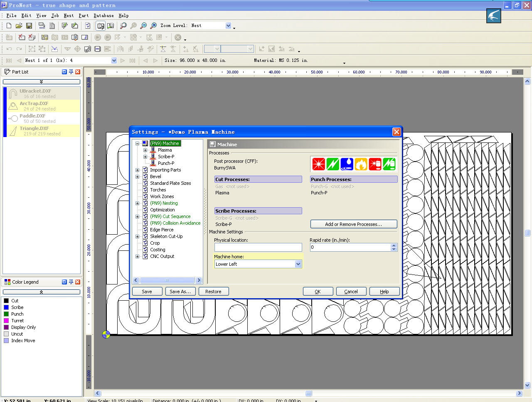The height and width of the screenshot is (402, 532).
Task: Close the Color Legend panel
Action: click(x=78, y=282)
